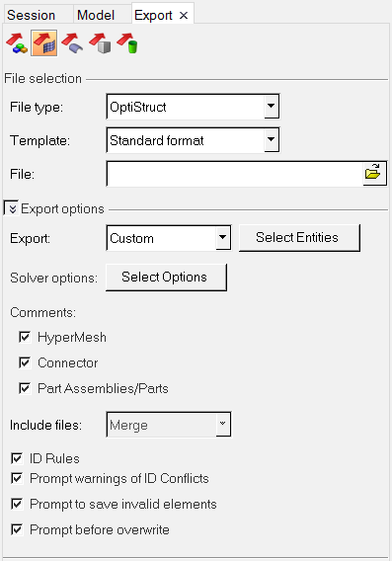Select the Export Geometry icon
Image resolution: width=392 pixels, height=561 pixels.
click(72, 43)
